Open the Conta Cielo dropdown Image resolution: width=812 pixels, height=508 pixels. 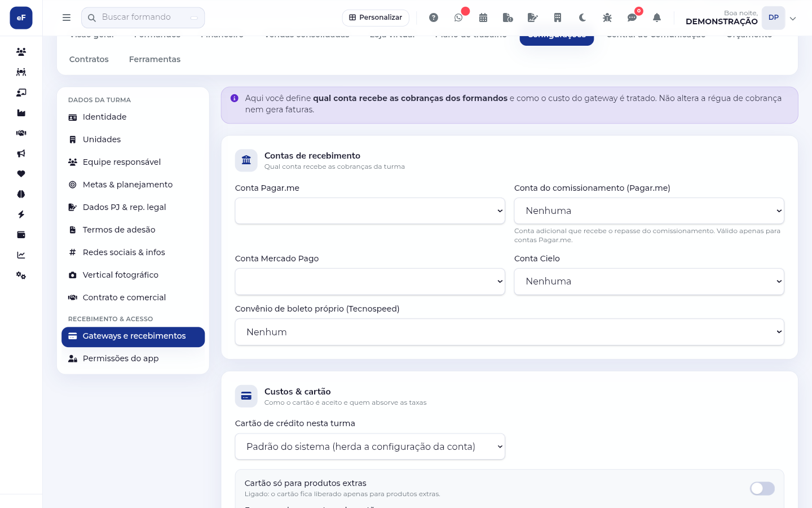649,281
